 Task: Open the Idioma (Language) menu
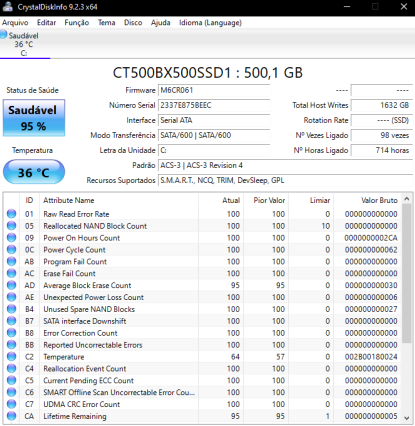pyautogui.click(x=210, y=23)
